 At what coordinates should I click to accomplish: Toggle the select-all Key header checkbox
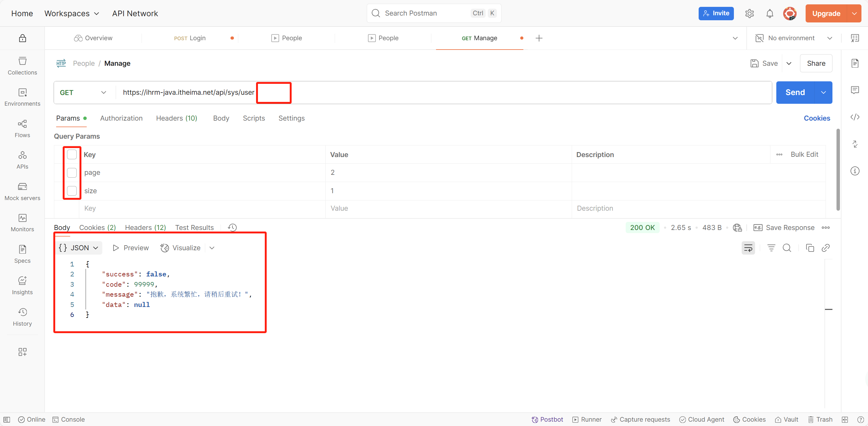pos(72,155)
